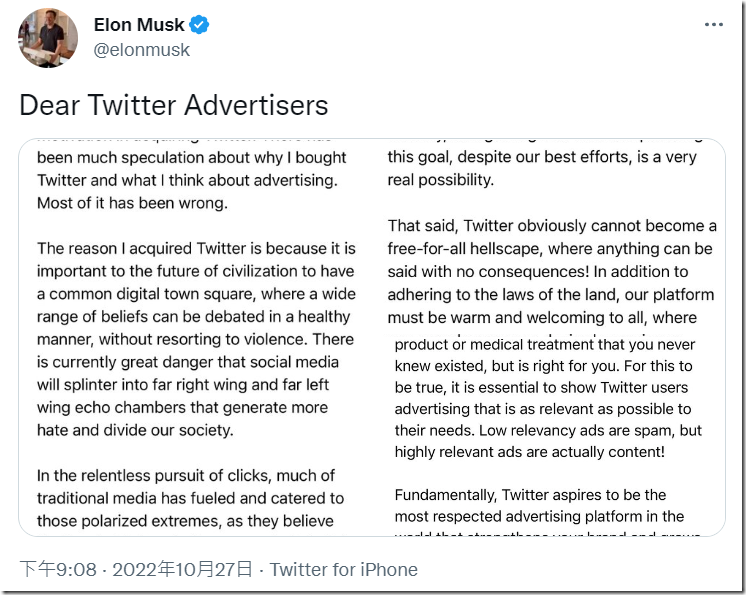
Task: Click the 2022年10月27日 date link
Action: (x=183, y=570)
